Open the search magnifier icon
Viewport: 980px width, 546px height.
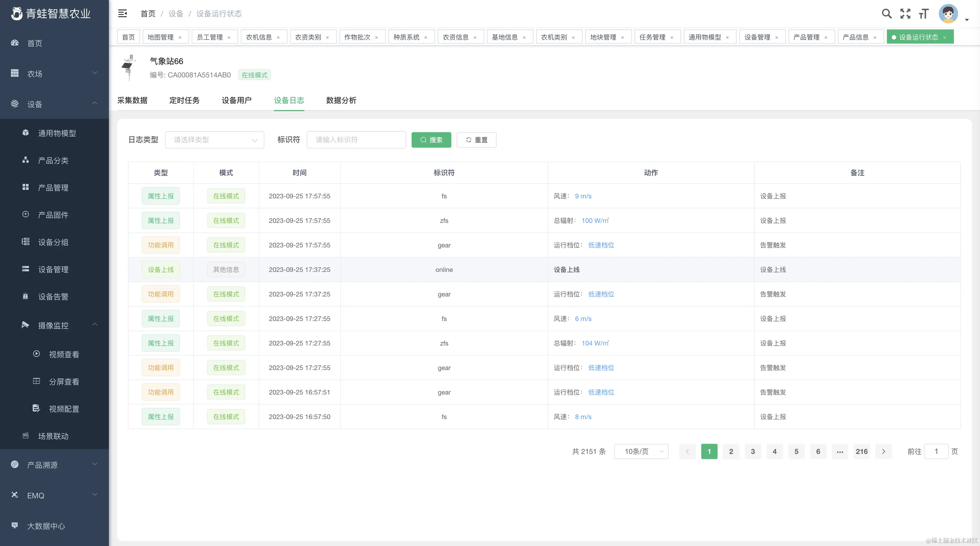886,13
